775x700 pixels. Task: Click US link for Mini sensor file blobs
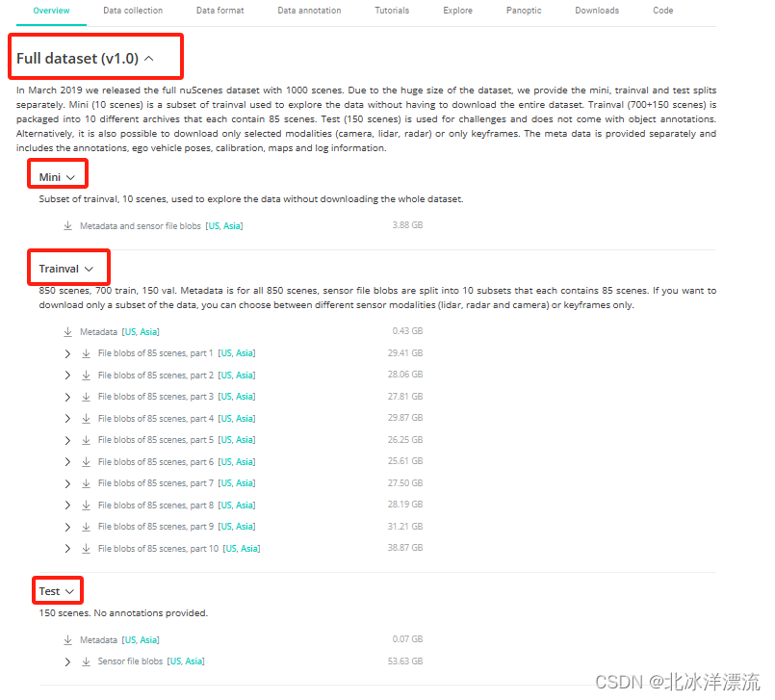click(214, 226)
